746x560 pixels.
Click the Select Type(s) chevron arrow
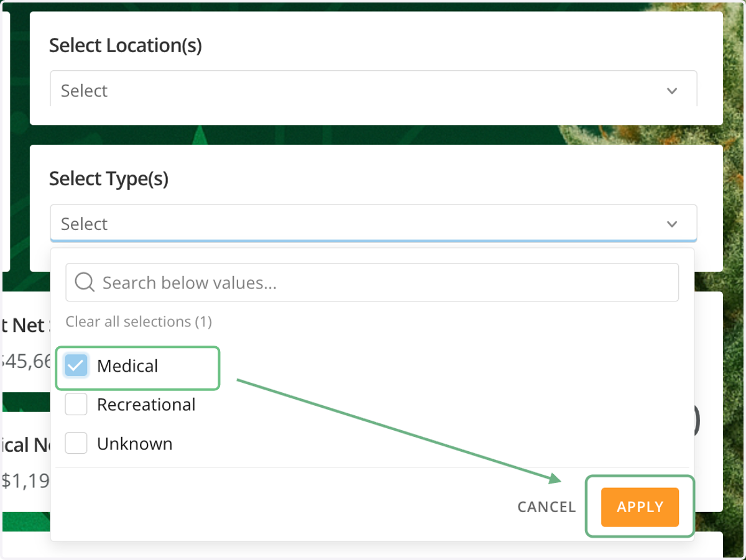tap(672, 224)
